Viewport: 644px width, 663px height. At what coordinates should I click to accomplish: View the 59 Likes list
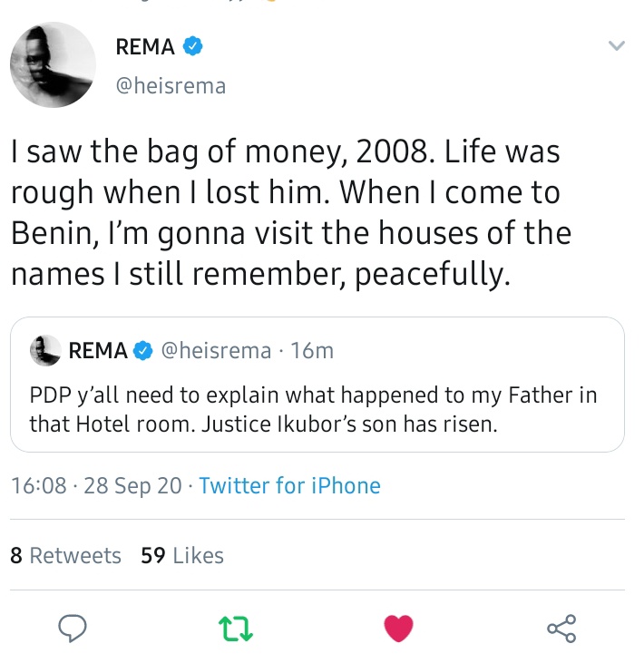182,555
